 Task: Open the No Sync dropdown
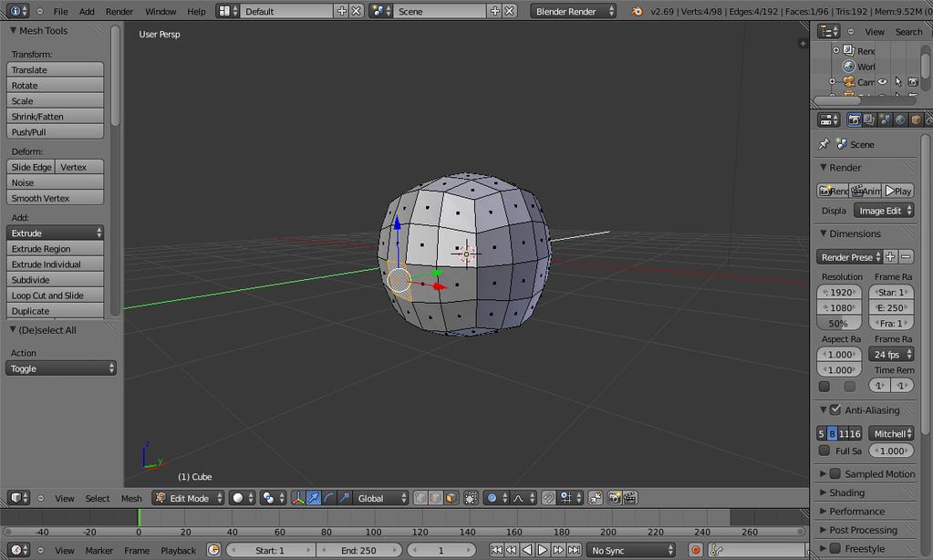click(631, 550)
